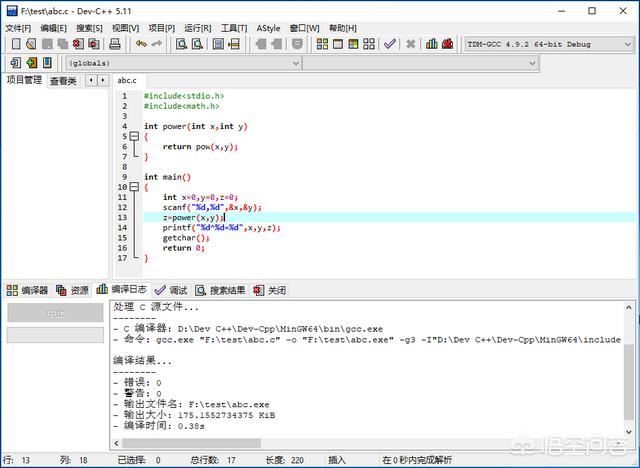Click the blue Goto bookmark icon
Screen dimensions: 640x468
coord(47,62)
